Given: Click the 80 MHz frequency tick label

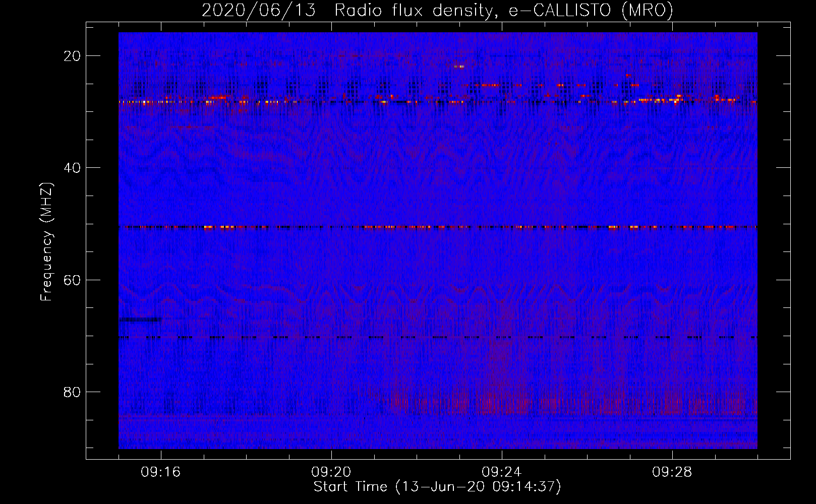Looking at the screenshot, I should click(x=73, y=392).
